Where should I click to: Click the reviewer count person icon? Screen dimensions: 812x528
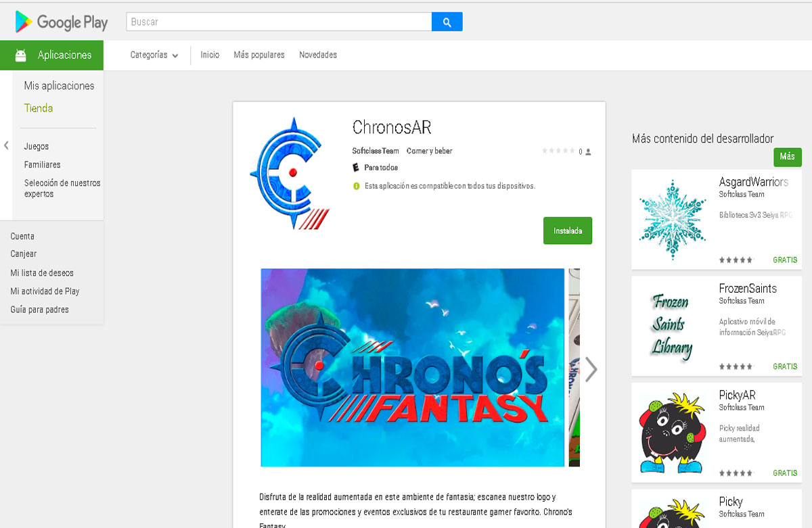coord(588,152)
